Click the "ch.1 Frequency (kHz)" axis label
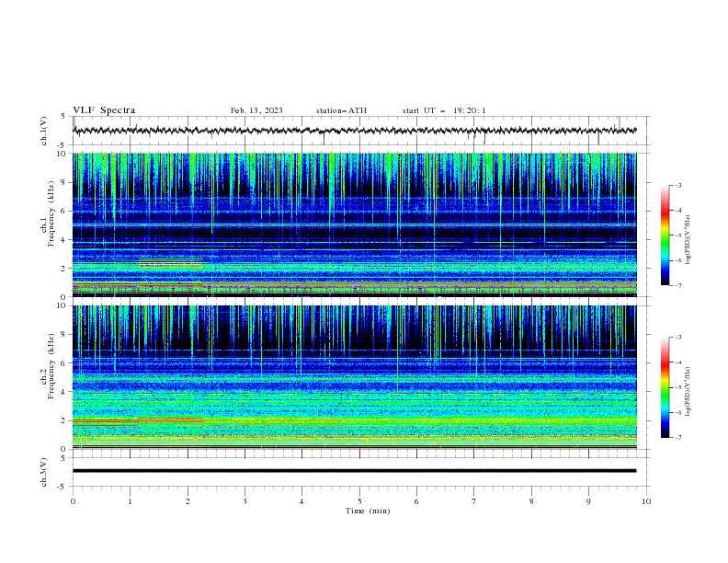 (x=47, y=214)
